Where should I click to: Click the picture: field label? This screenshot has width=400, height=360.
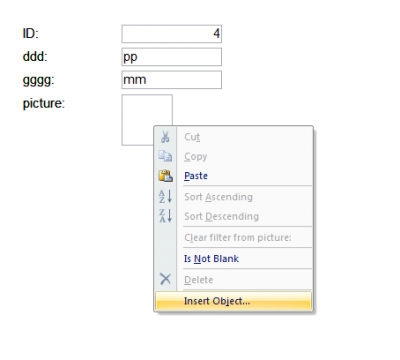[x=44, y=104]
